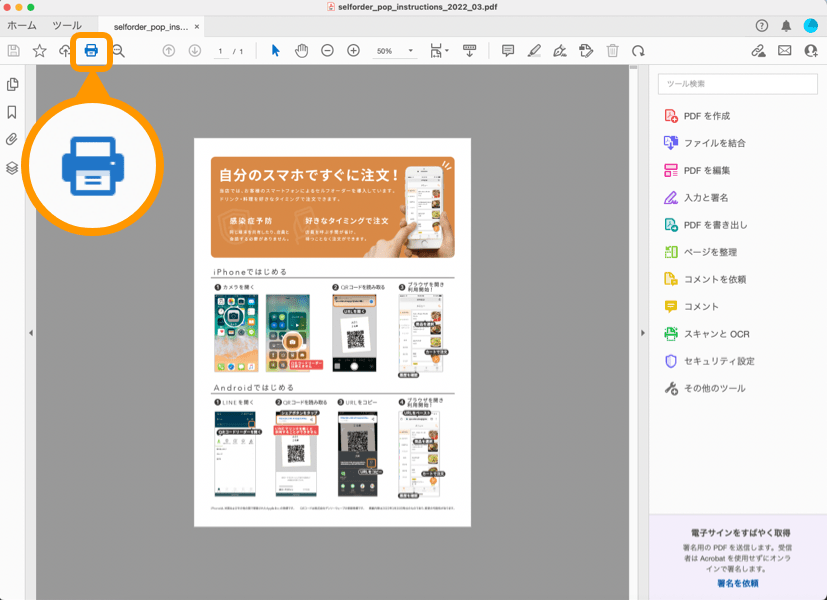Add a sticky note comment
This screenshot has width=827, height=600.
tap(508, 51)
